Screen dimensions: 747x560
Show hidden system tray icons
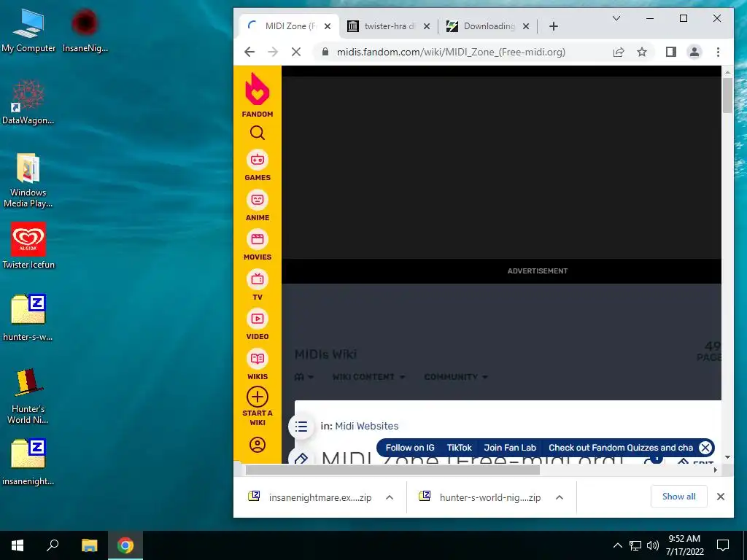click(617, 545)
